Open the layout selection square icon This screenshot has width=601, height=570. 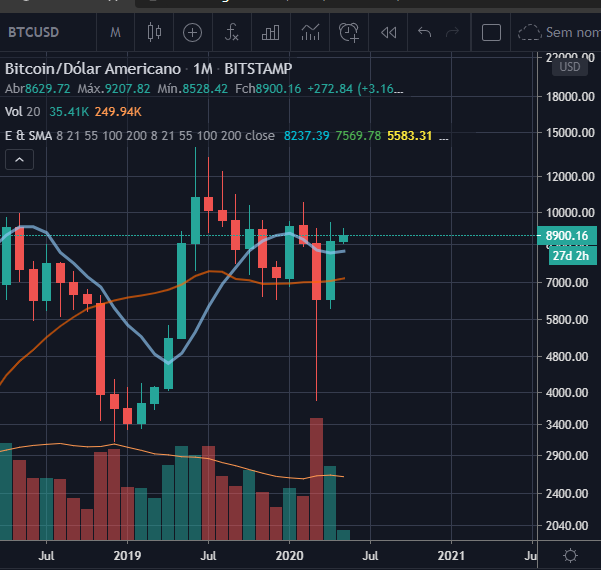tap(491, 33)
